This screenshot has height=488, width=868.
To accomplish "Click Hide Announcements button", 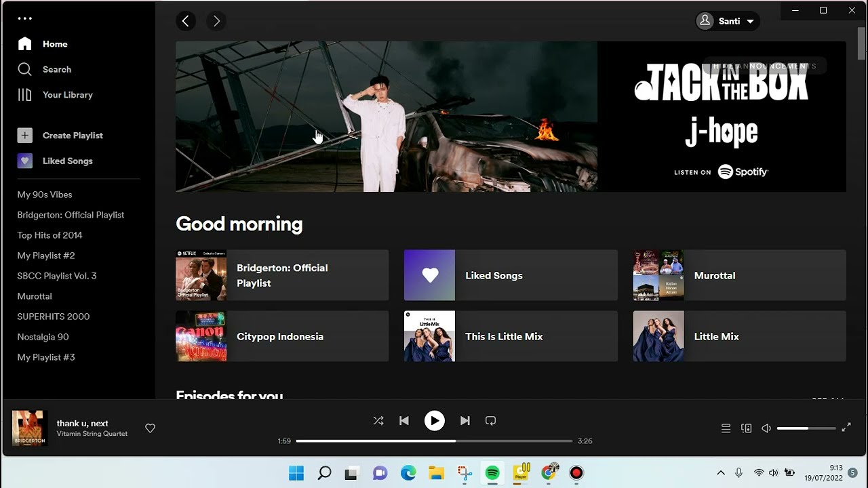I will pos(764,66).
